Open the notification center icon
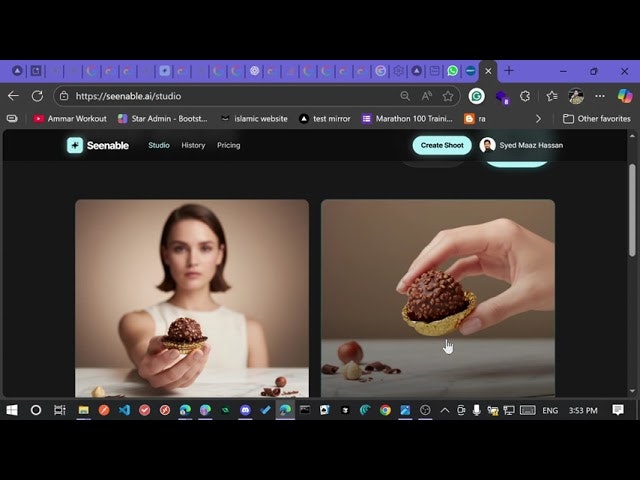The width and height of the screenshot is (640, 480). pos(618,410)
